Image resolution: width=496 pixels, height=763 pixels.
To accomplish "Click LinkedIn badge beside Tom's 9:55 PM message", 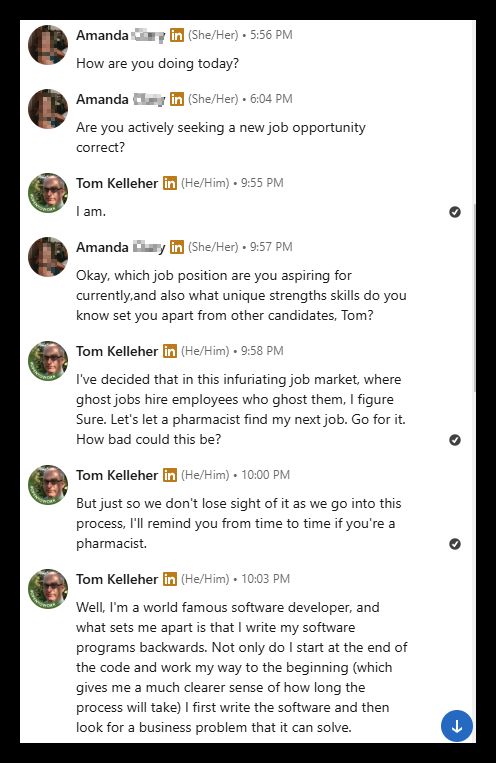I will 169,183.
